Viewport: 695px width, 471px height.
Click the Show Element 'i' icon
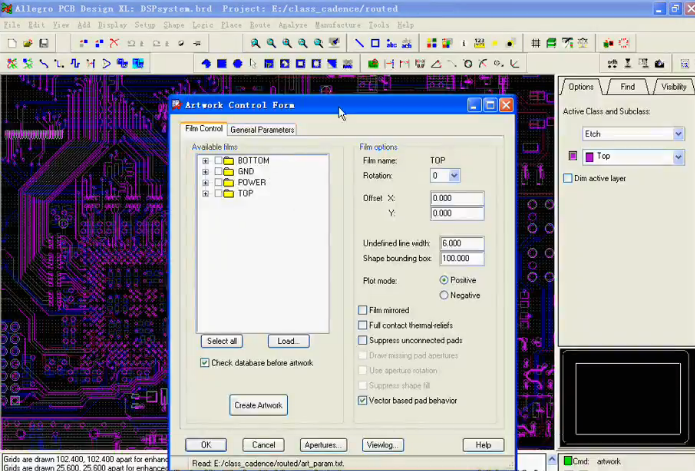point(464,43)
